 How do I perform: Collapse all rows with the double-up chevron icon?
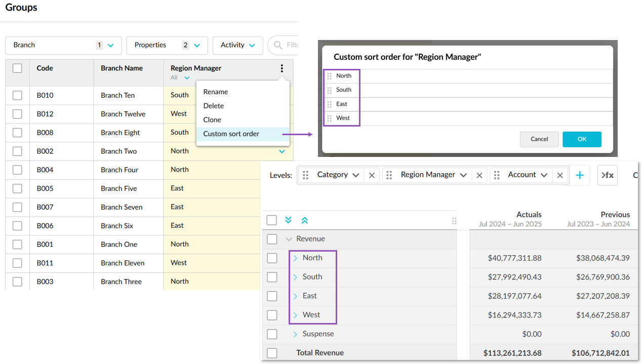coord(304,220)
